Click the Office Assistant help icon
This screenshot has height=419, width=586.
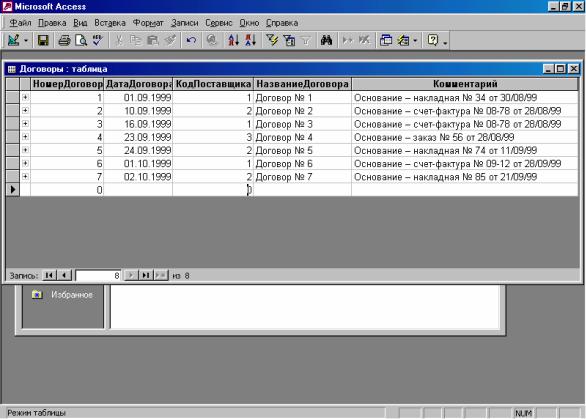coord(433,40)
